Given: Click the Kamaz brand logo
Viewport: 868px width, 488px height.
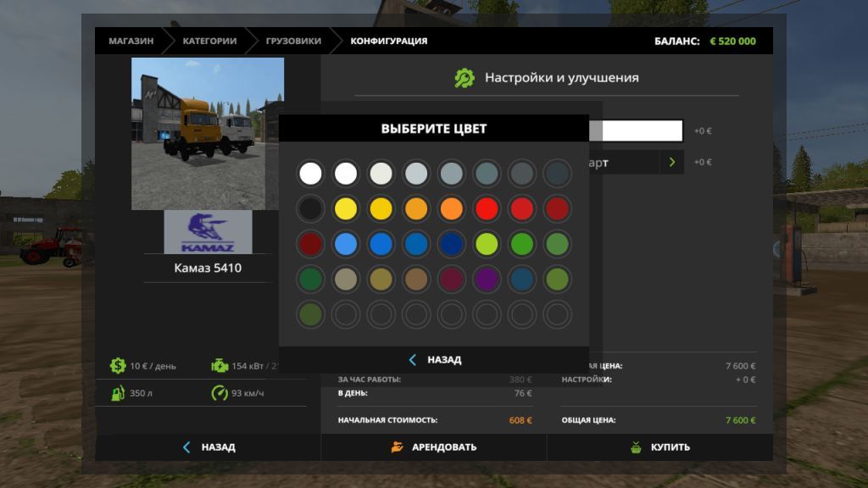Looking at the screenshot, I should [x=208, y=232].
